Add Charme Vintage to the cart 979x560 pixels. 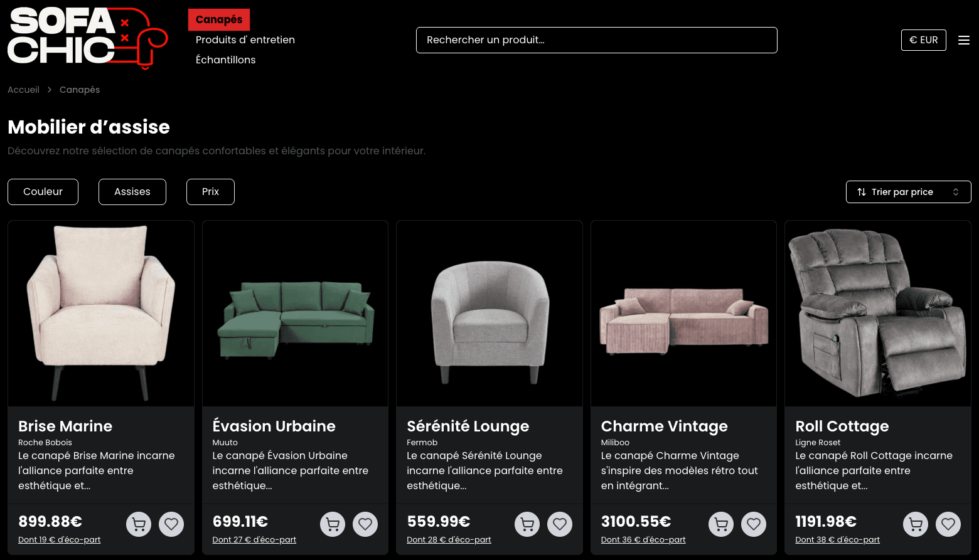tap(721, 524)
